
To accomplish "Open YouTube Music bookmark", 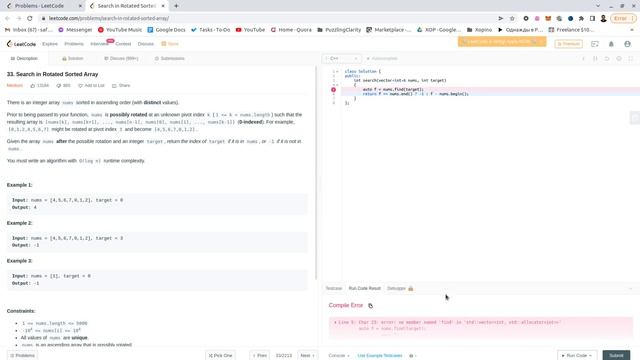I will [x=120, y=30].
